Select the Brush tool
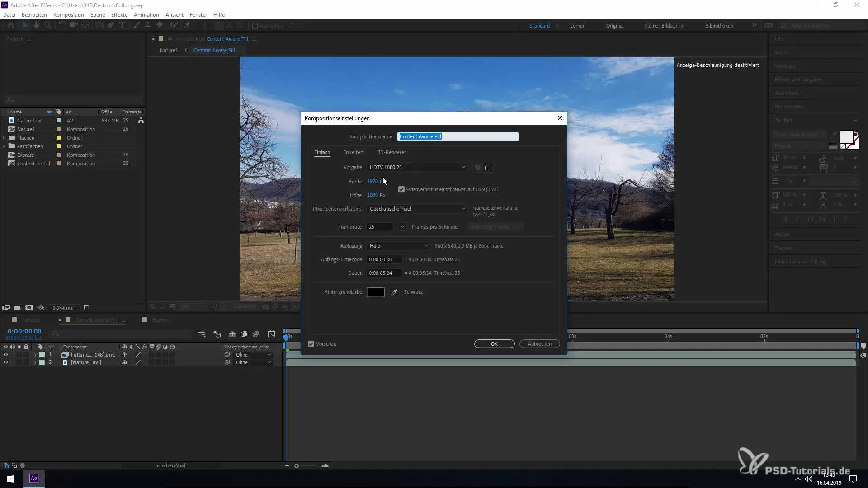The image size is (868, 488). tap(137, 26)
